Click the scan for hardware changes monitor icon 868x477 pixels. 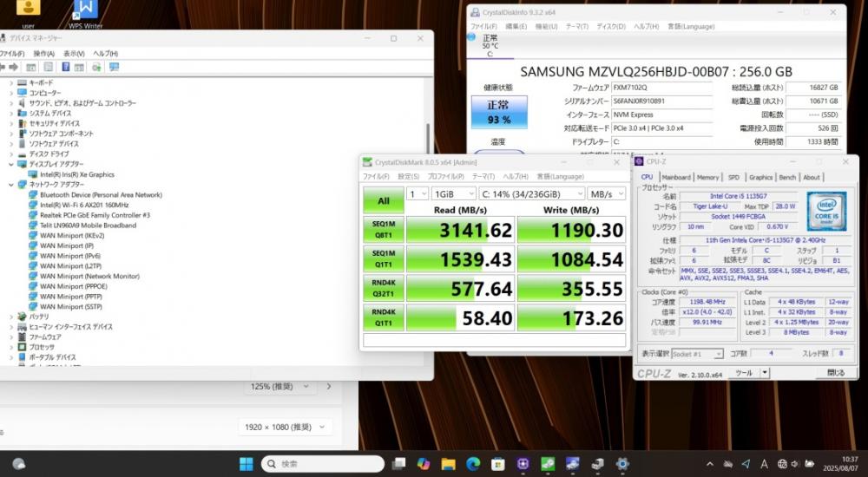point(114,67)
